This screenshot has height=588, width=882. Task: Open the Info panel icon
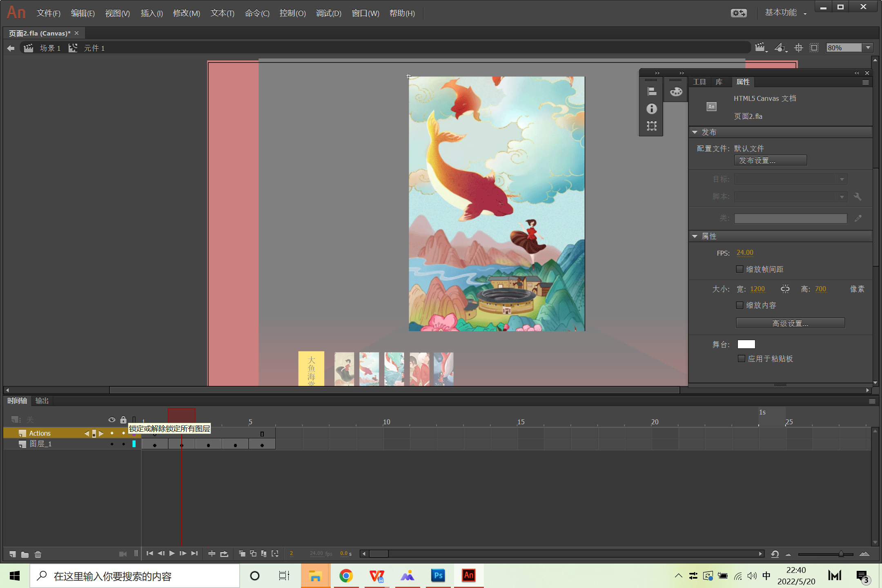(x=652, y=109)
